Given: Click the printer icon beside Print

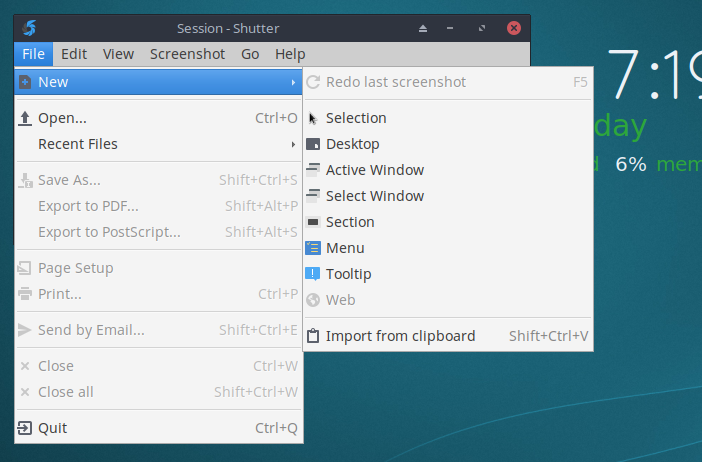Looking at the screenshot, I should pyautogui.click(x=25, y=294).
